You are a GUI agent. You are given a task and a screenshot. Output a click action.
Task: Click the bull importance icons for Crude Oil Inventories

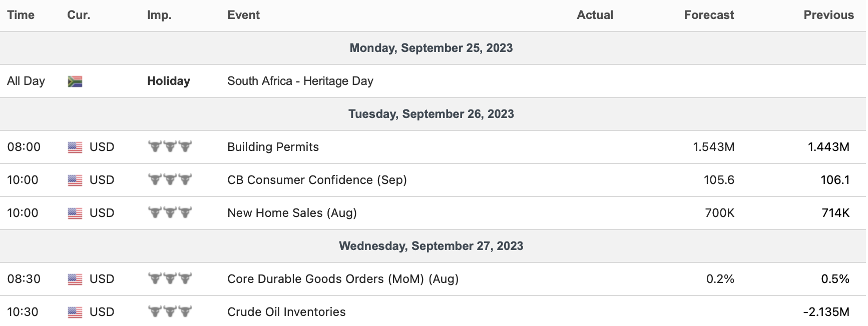(170, 311)
